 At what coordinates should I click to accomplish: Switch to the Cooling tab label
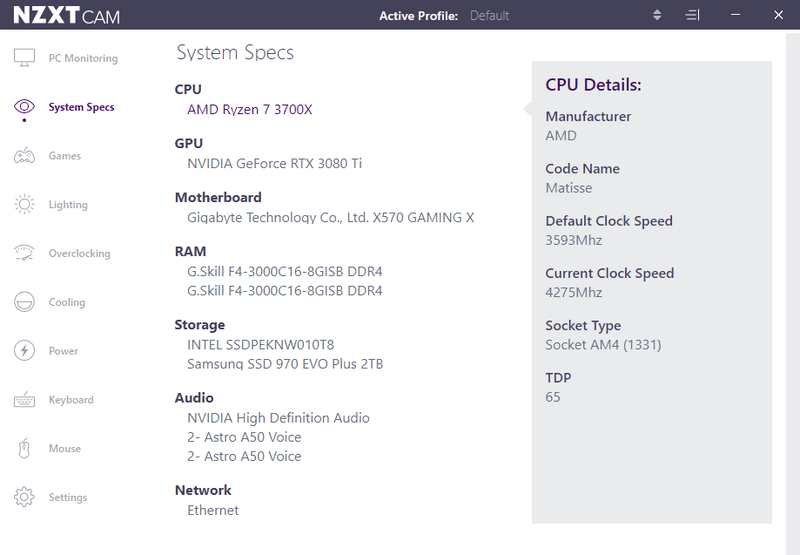(67, 302)
